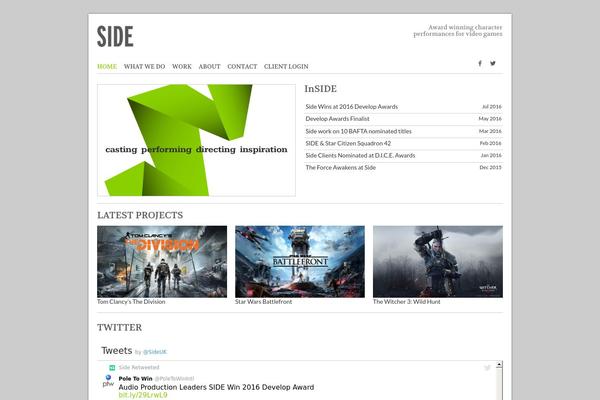Click the Twitter bird in tweets widget
The image size is (600, 400).
487,368
